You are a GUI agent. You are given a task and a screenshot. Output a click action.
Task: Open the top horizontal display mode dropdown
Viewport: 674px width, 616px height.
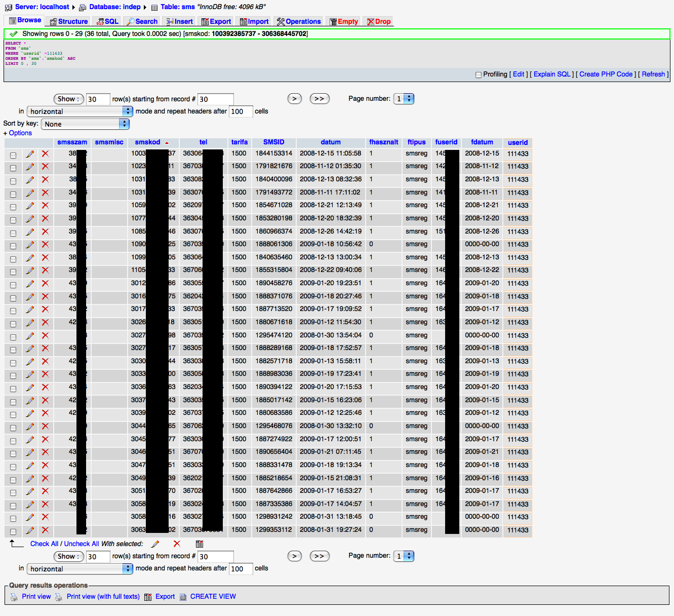tap(80, 111)
